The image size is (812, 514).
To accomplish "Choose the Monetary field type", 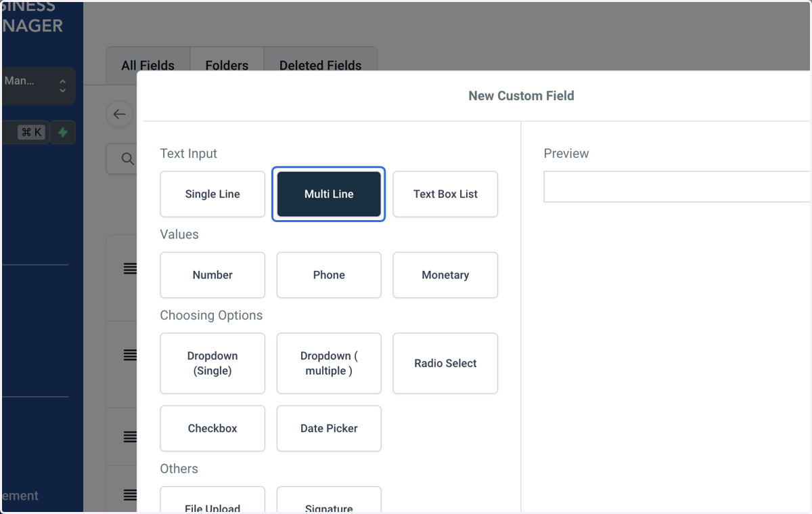I will (x=445, y=275).
